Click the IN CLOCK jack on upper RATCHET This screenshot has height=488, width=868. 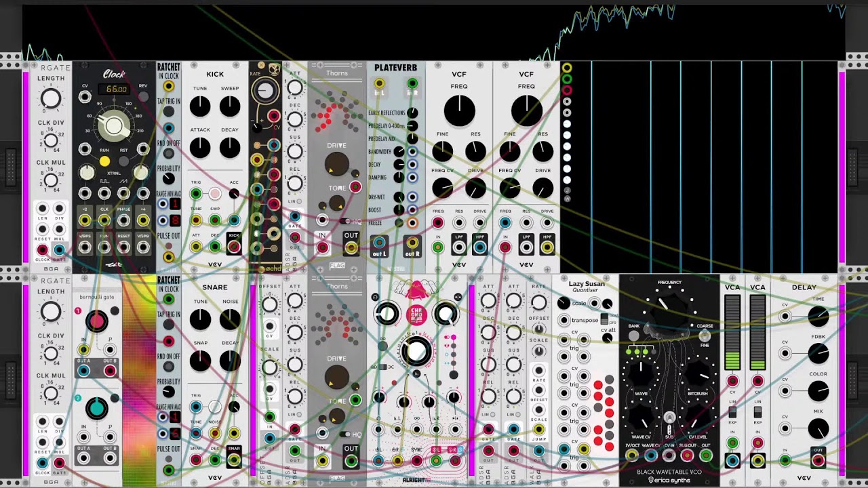[x=168, y=87]
